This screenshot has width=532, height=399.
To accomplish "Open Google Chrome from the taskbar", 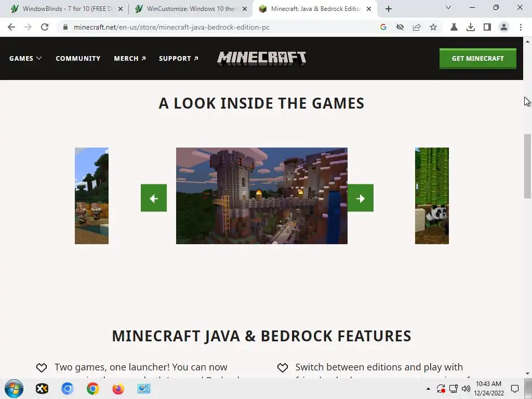I will [92, 389].
